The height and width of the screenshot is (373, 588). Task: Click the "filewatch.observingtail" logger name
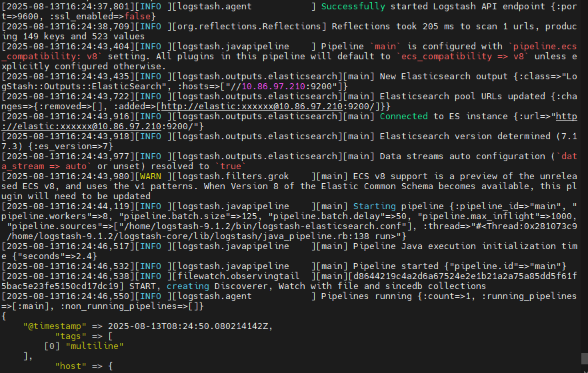pos(238,276)
